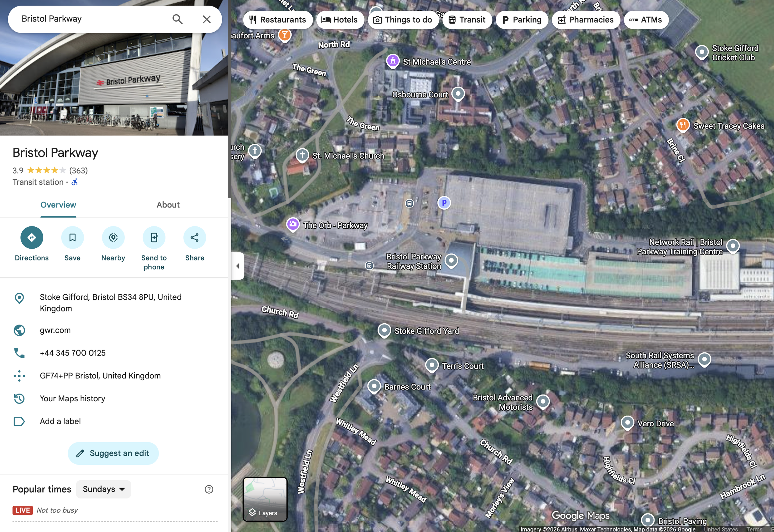Click phone number +44 345 700 0125
Screen dimensions: 774x532
click(x=73, y=353)
